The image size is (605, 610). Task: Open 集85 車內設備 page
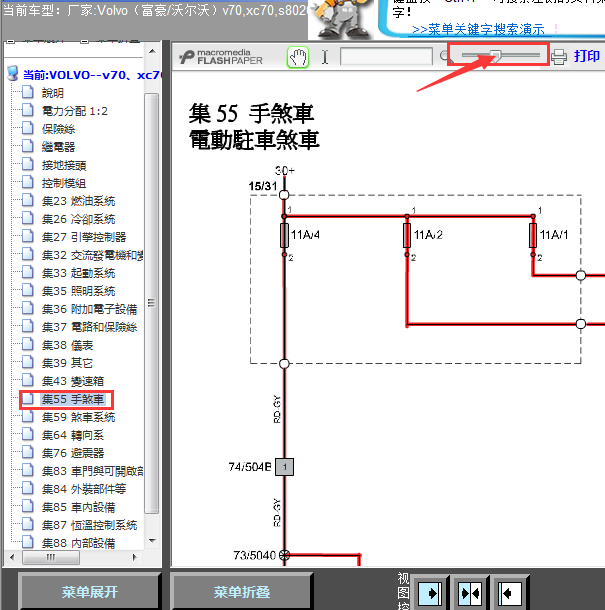coord(78,507)
